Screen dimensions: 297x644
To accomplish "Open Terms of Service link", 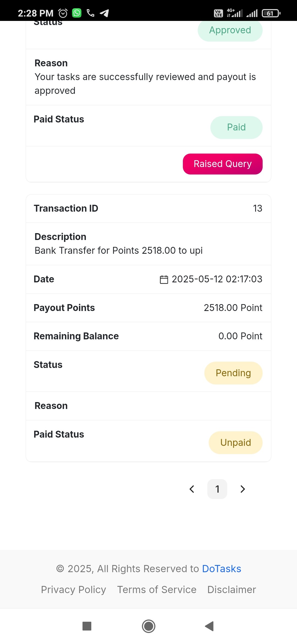I will pos(157,590).
